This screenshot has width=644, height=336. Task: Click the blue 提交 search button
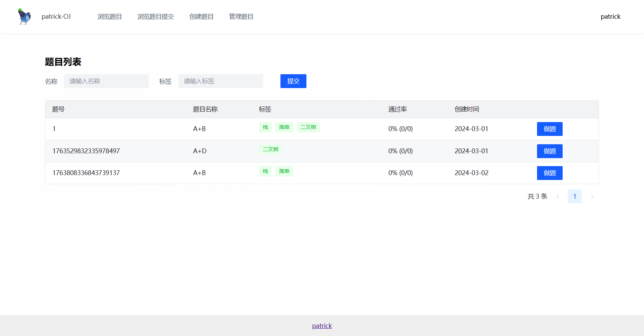click(x=293, y=81)
